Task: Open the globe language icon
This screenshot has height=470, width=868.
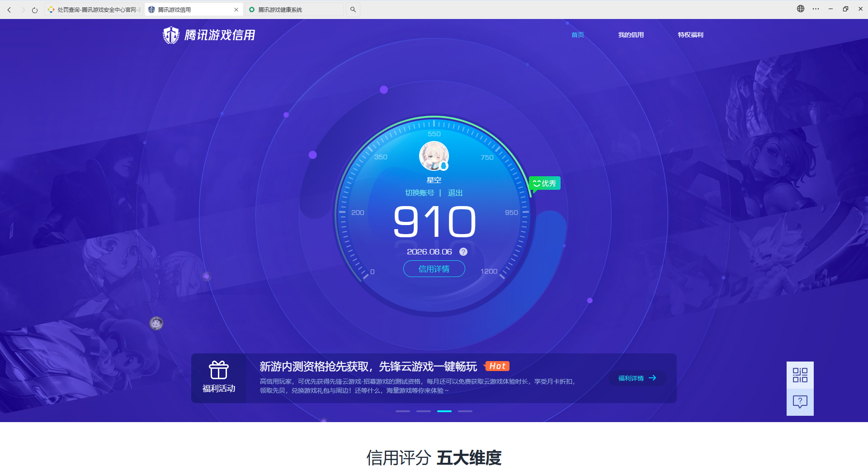Action: pyautogui.click(x=801, y=9)
